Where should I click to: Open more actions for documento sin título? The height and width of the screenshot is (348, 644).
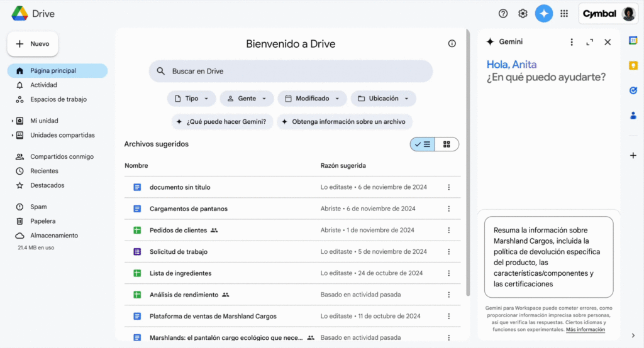[x=448, y=187]
